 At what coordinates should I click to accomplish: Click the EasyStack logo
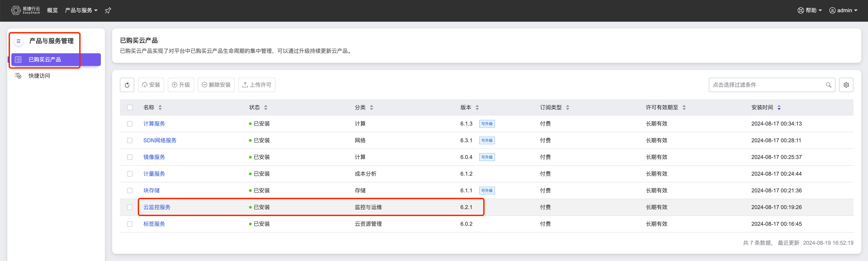tap(25, 10)
